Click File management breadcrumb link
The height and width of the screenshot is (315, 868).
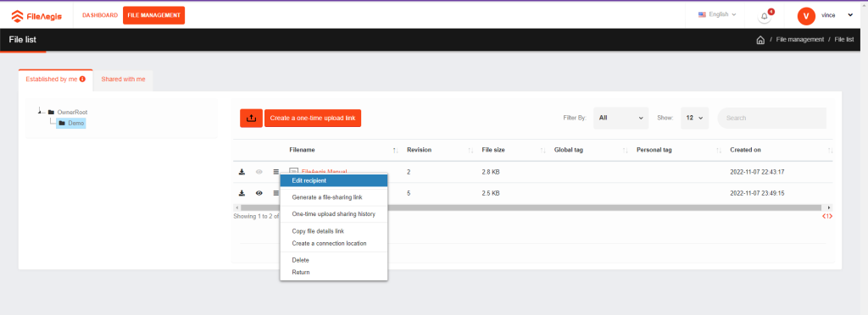coord(800,40)
